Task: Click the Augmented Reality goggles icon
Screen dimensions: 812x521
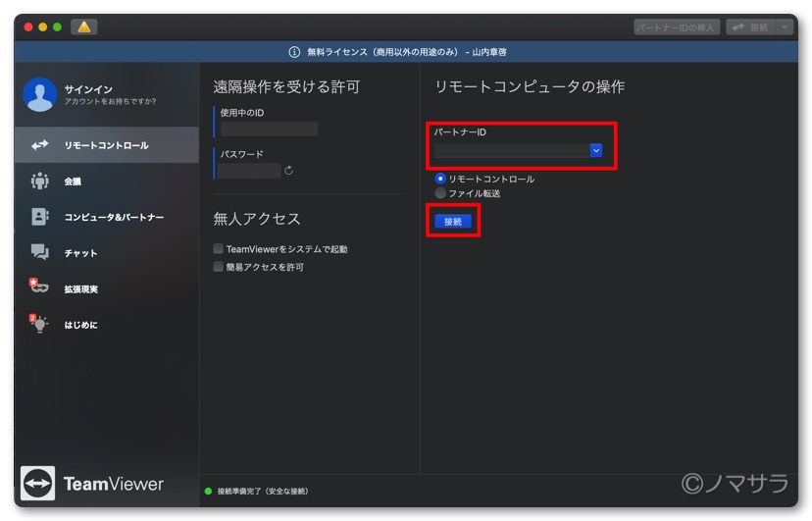Action: coord(39,288)
